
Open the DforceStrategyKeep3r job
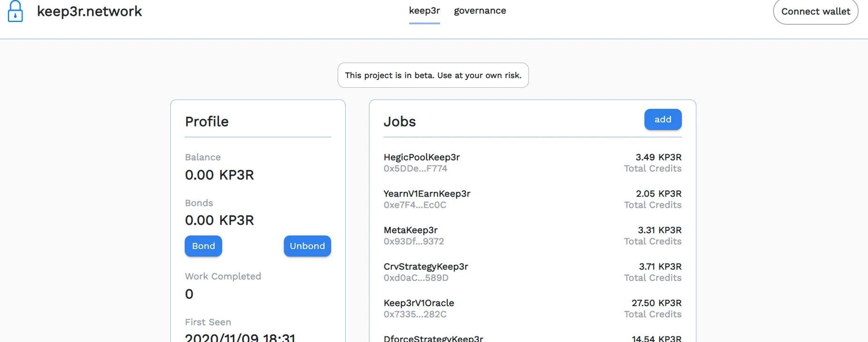tap(433, 338)
